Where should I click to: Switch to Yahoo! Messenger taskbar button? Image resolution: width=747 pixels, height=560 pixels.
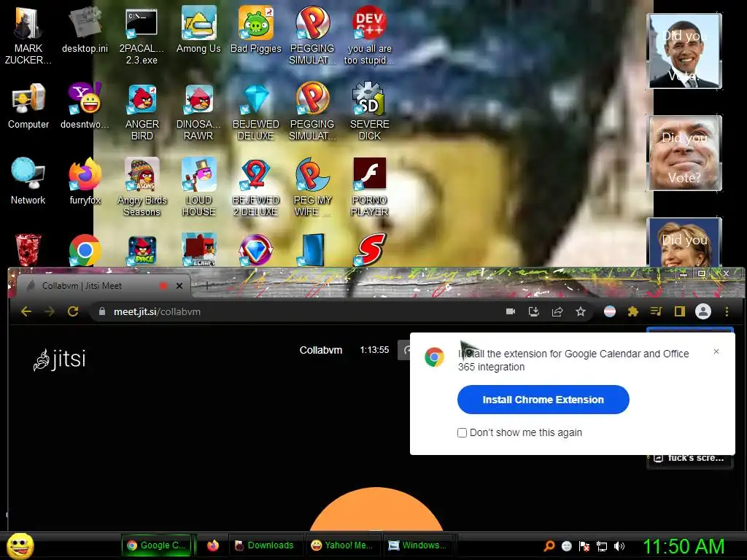click(342, 545)
